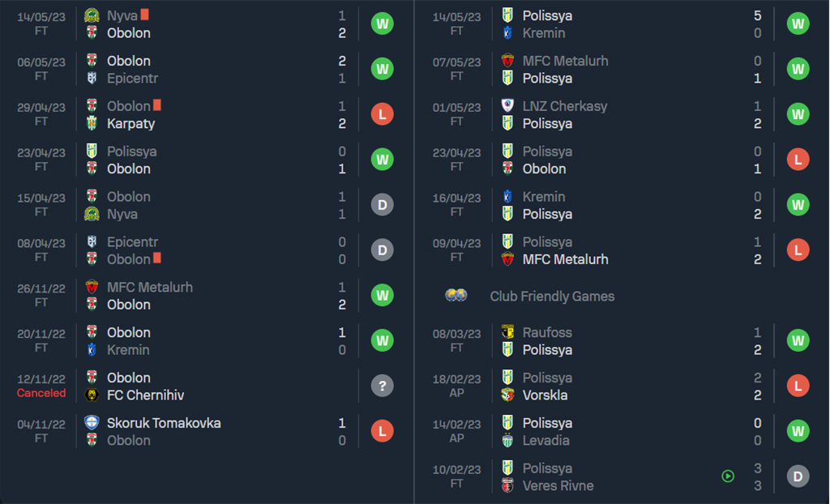Click the gray D badge for Polissya vs Veres Rivne
Screen dimensions: 830x504
click(x=798, y=476)
